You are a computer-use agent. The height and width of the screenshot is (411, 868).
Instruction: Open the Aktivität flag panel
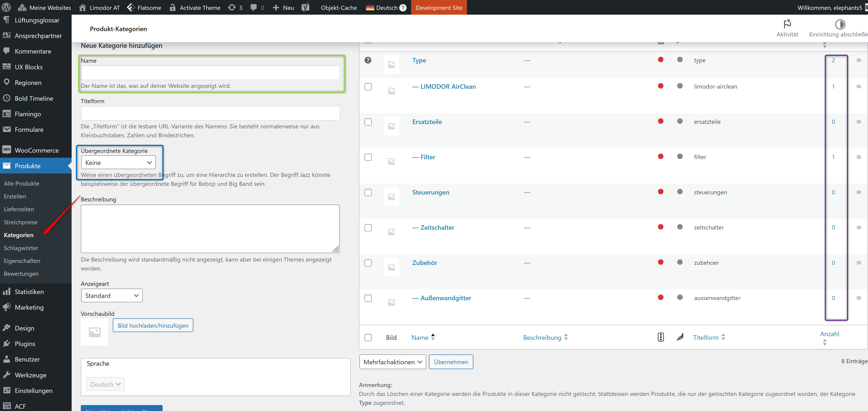pyautogui.click(x=787, y=28)
